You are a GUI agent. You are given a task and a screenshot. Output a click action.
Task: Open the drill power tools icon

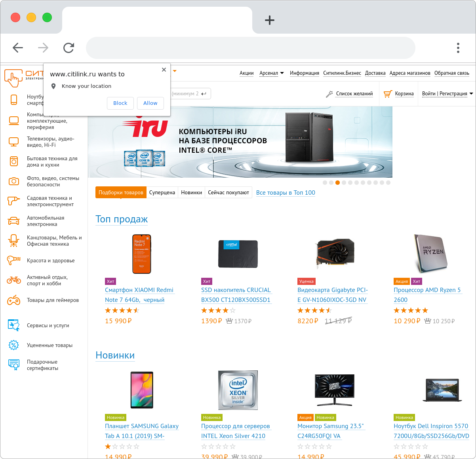point(14,201)
